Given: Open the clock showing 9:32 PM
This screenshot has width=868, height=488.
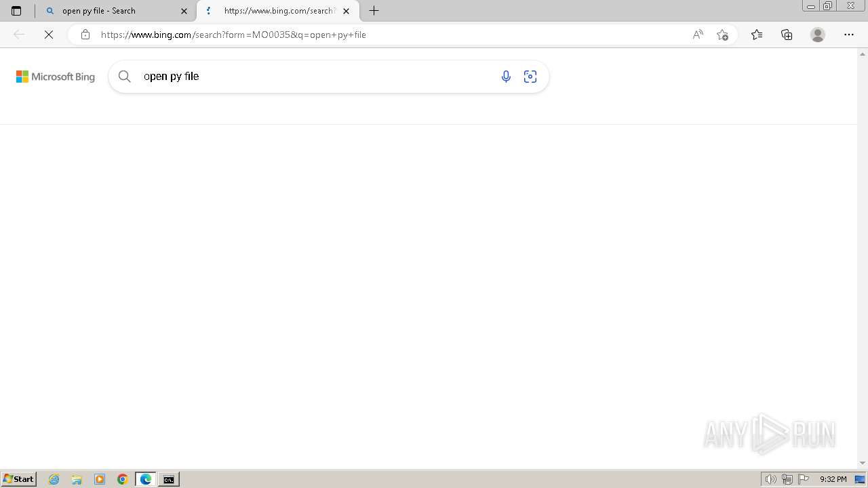Looking at the screenshot, I should pyautogui.click(x=833, y=479).
